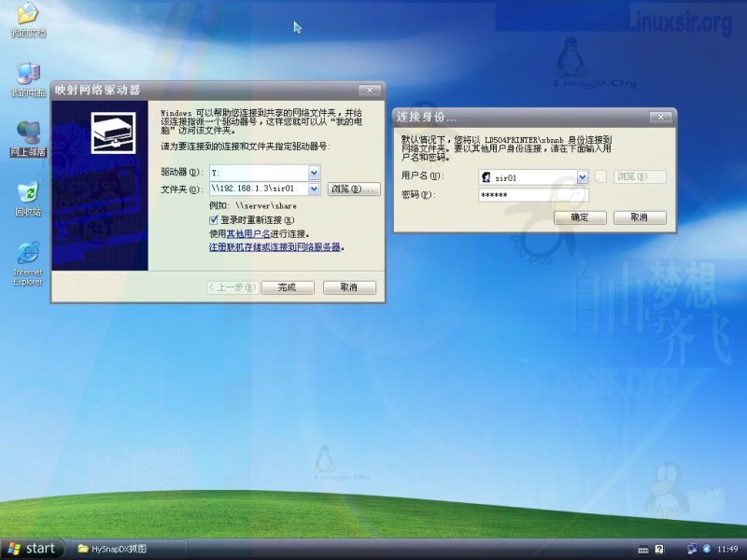The image size is (747, 560).
Task: Click the disabled 上一步 back button
Action: coord(233,287)
